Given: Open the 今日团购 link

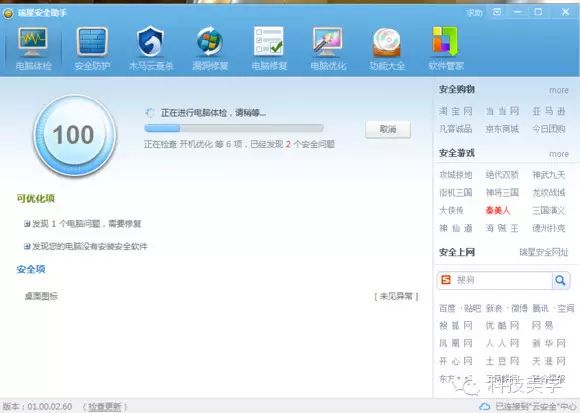Looking at the screenshot, I should tap(549, 129).
